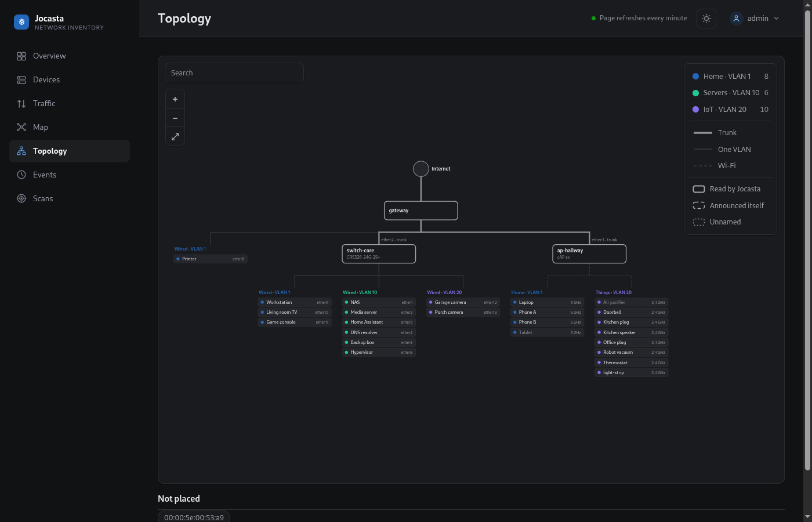
Task: Go to the Devices page
Action: [70, 80]
